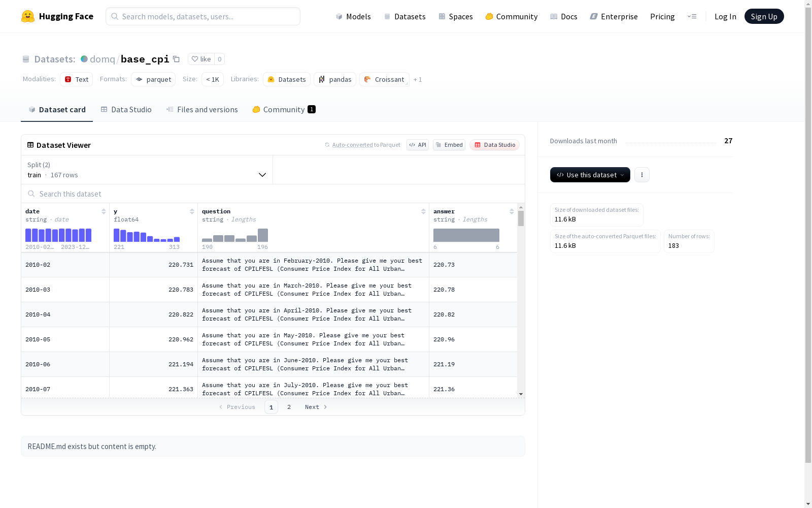Click the pandas library tag
The height and width of the screenshot is (508, 812).
coord(335,79)
